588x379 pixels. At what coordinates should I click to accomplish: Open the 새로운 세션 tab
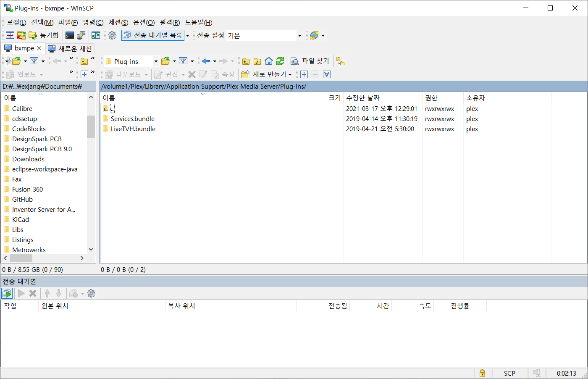pyautogui.click(x=70, y=48)
